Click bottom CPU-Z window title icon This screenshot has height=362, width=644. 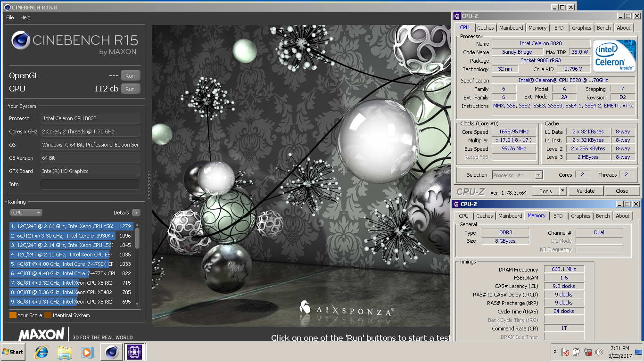click(456, 204)
